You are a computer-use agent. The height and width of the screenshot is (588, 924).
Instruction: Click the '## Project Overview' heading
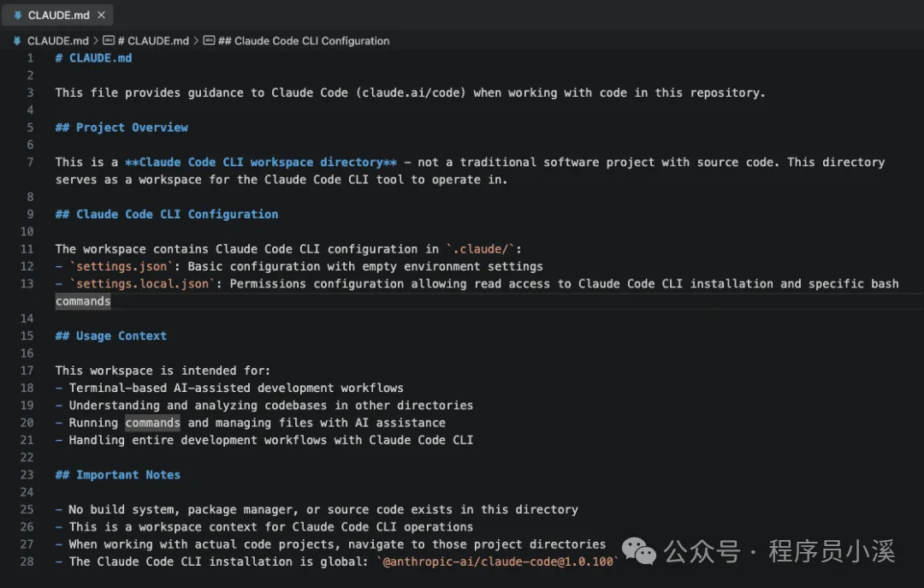tap(122, 128)
